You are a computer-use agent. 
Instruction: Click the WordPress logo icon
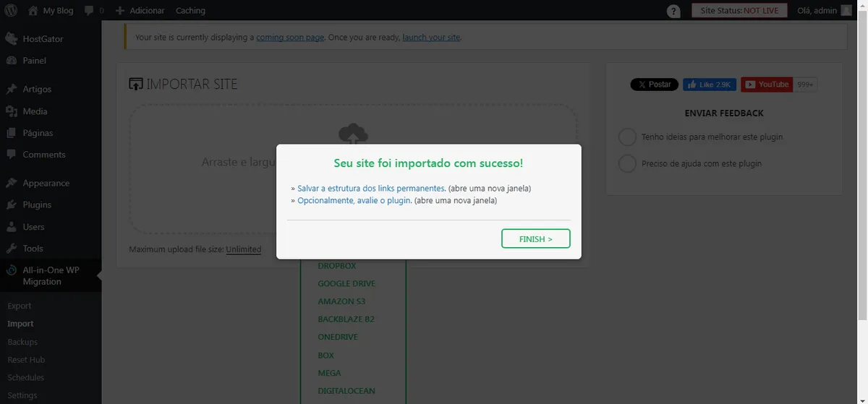(x=11, y=11)
